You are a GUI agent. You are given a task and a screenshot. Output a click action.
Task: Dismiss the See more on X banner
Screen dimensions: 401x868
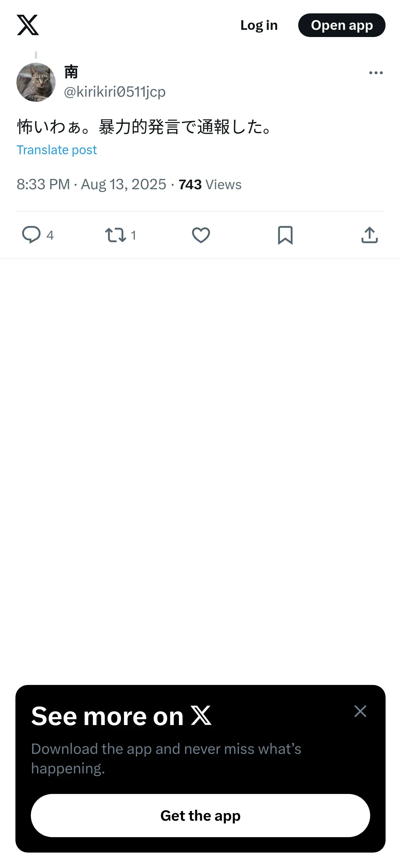[360, 711]
